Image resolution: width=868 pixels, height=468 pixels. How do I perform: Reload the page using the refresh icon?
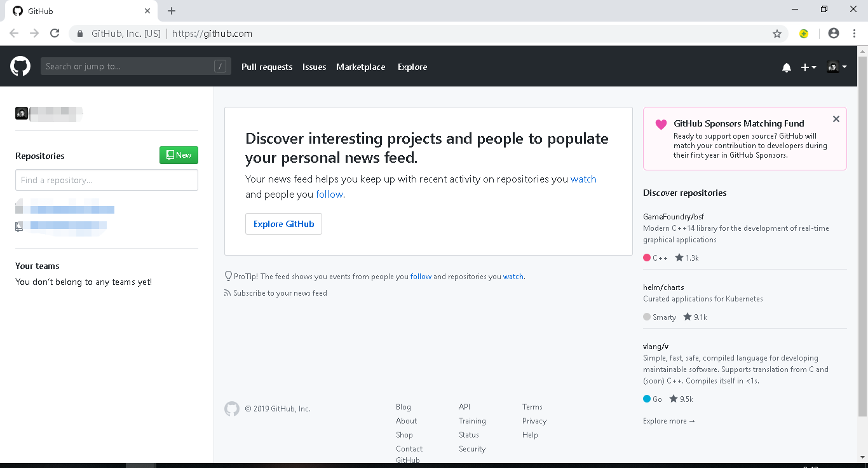pos(55,34)
